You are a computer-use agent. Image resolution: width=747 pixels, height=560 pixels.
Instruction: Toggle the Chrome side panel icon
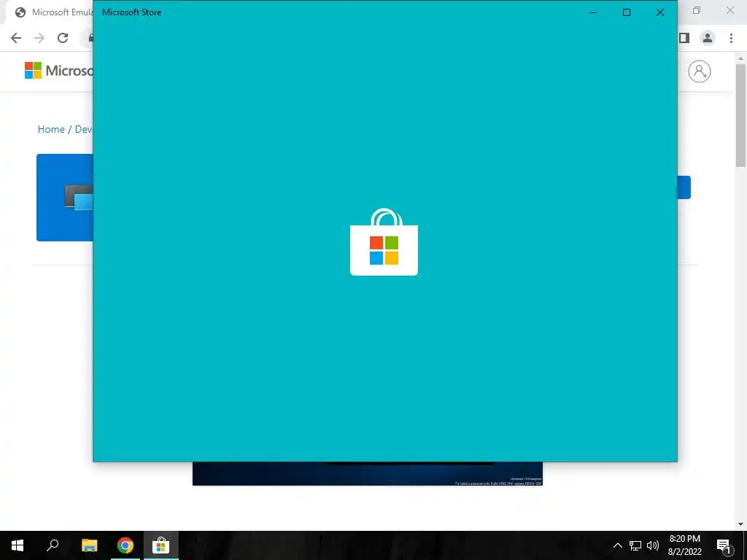684,38
